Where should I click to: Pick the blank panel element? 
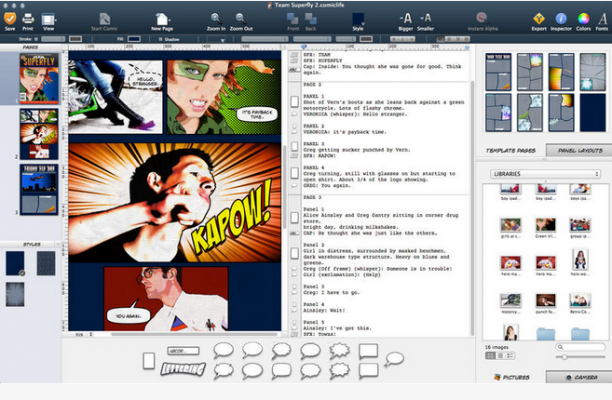pos(149,361)
